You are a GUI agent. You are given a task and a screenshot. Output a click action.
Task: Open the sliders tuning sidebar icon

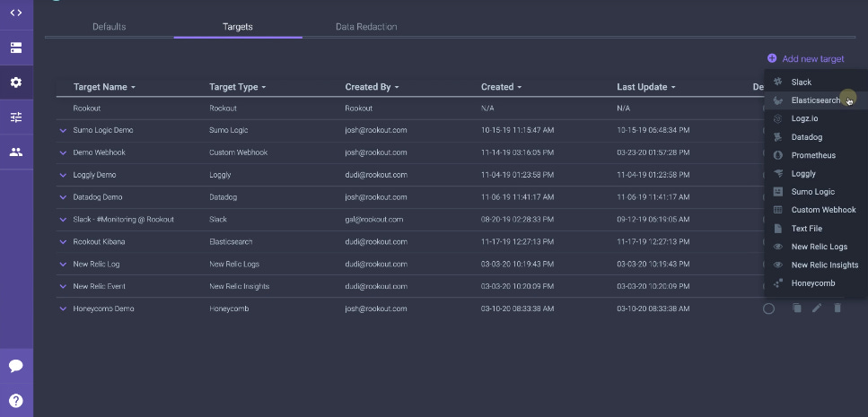(16, 117)
